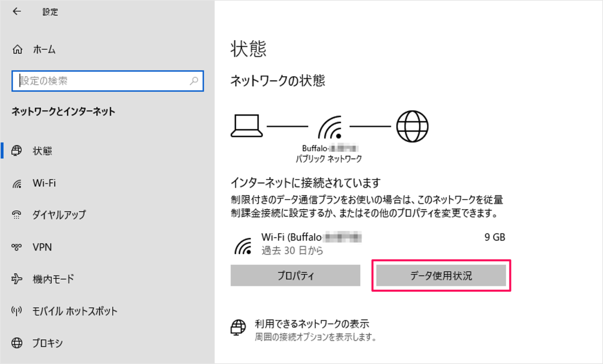Click the プロキシ globe icon
603x364 pixels.
point(16,343)
